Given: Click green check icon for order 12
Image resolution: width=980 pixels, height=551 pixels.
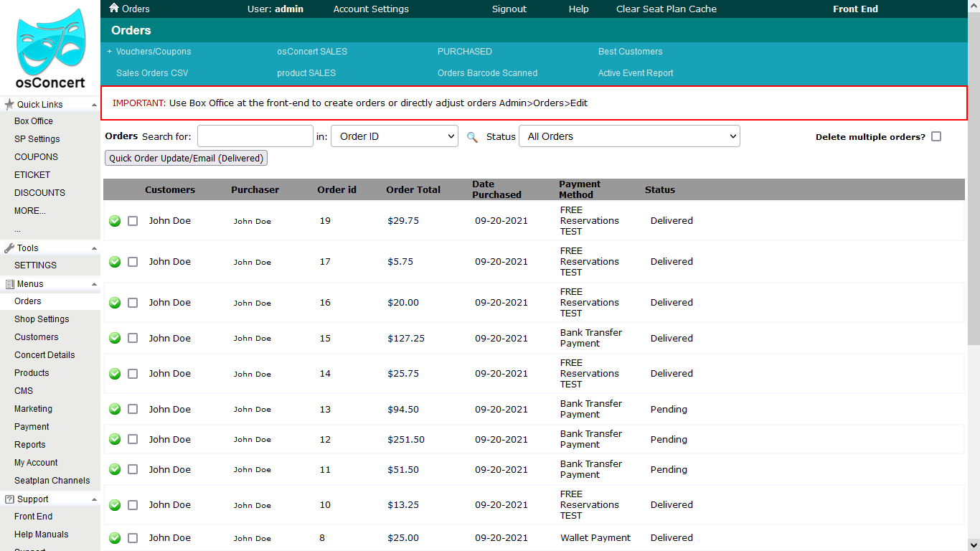Looking at the screenshot, I should [115, 439].
